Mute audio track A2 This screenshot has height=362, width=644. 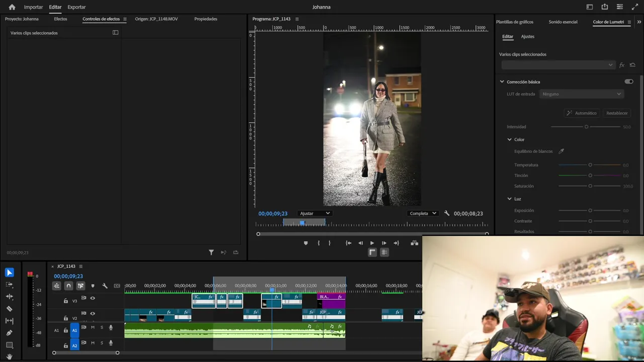93,343
